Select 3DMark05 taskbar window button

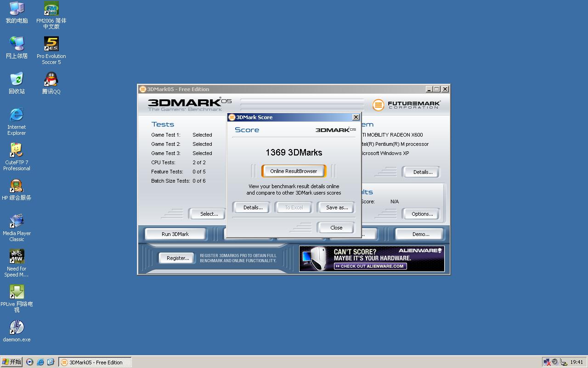[x=95, y=362]
